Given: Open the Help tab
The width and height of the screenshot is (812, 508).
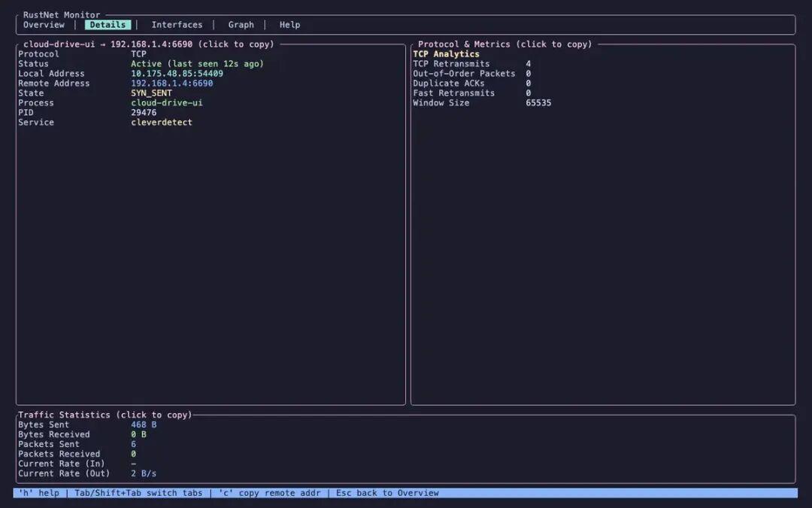Looking at the screenshot, I should [x=289, y=25].
